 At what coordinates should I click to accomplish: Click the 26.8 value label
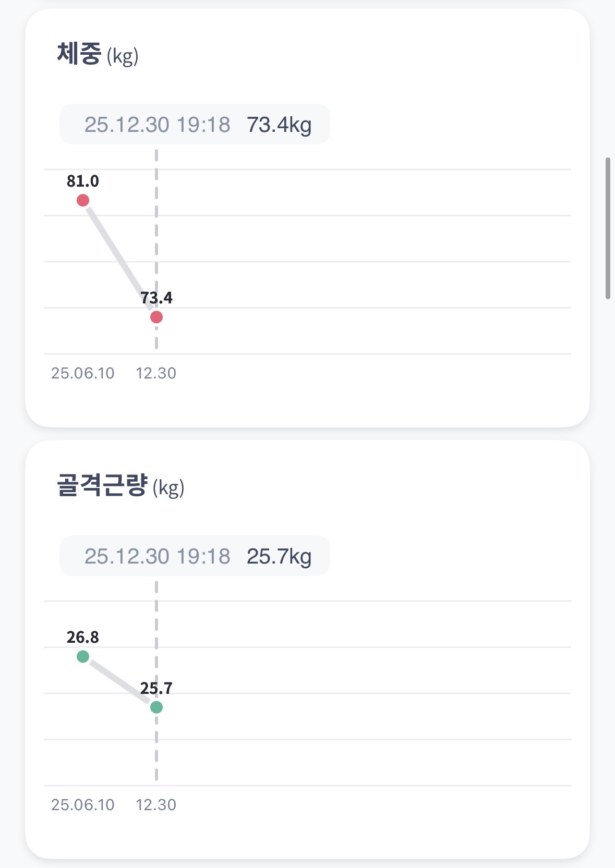pos(82,637)
